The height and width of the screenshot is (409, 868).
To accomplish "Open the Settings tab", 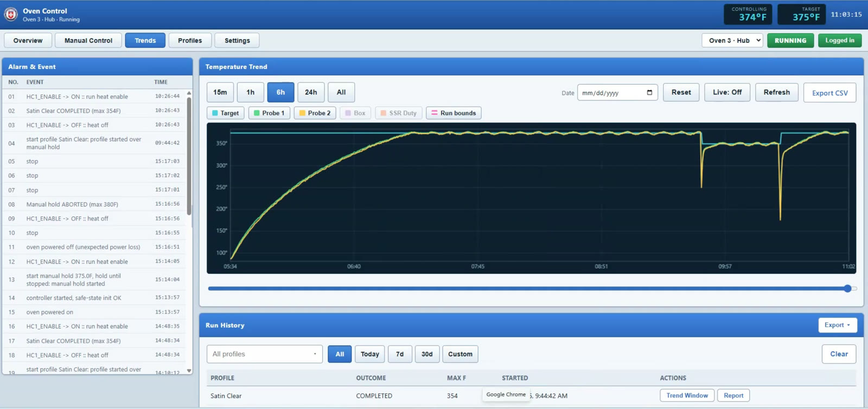I will (x=237, y=40).
